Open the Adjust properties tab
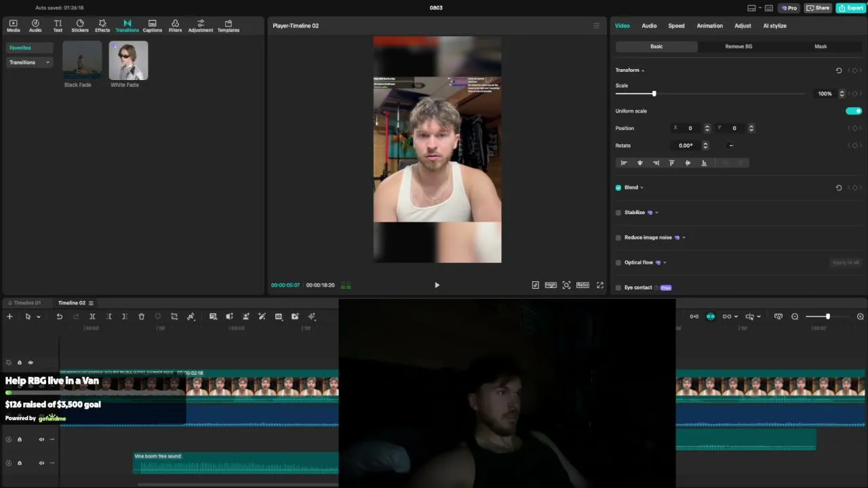Image resolution: width=868 pixels, height=488 pixels. click(x=743, y=26)
